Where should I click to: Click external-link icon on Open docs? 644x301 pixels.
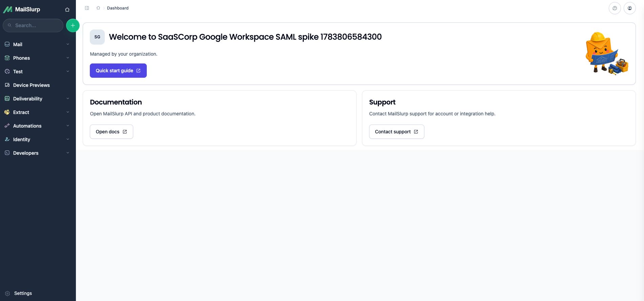pyautogui.click(x=125, y=132)
